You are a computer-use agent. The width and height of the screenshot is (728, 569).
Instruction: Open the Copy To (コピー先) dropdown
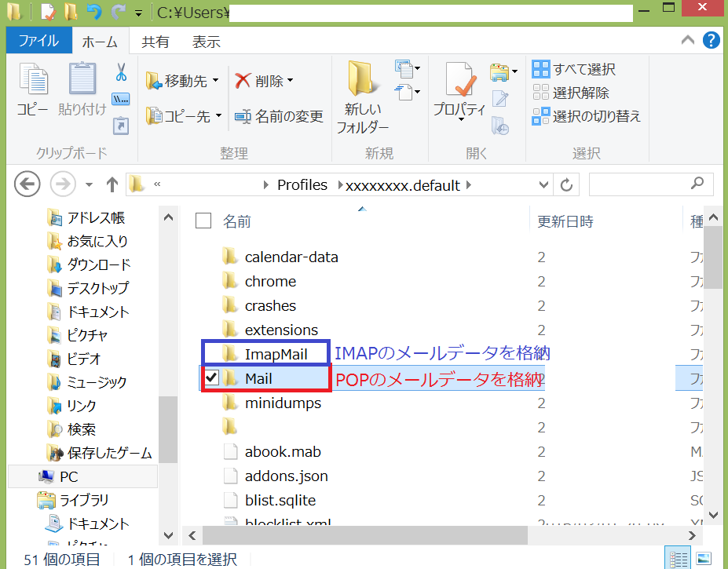[x=185, y=116]
